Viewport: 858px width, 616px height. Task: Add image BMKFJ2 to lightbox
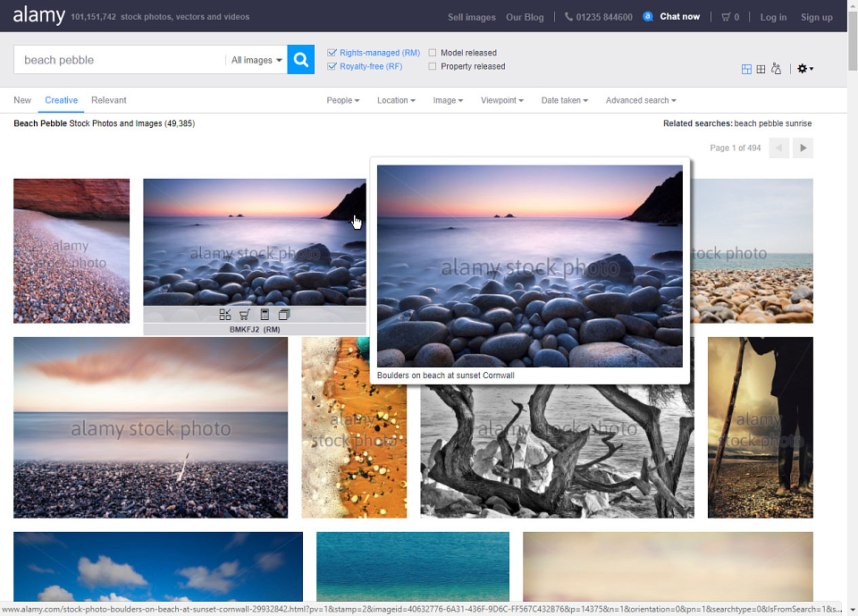pos(225,315)
